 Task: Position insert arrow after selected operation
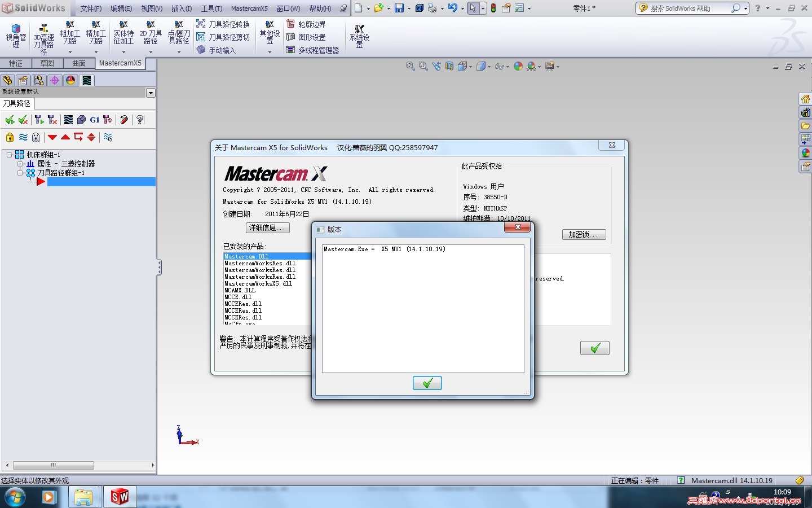coord(78,137)
